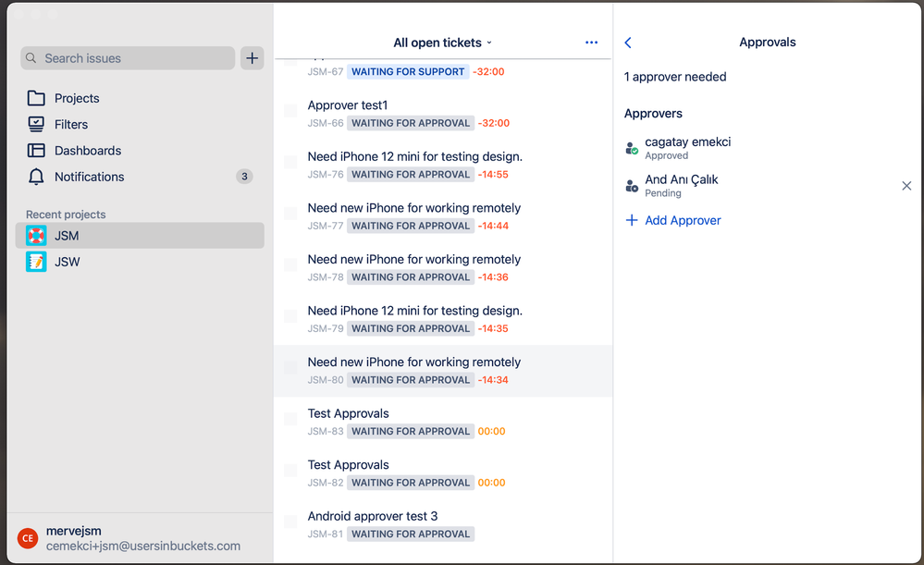
Task: Click WAITING FOR SUPPORT status on JSM-67
Action: (x=408, y=72)
